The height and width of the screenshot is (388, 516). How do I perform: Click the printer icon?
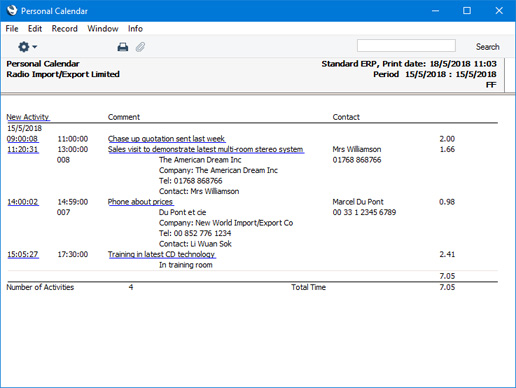click(123, 47)
